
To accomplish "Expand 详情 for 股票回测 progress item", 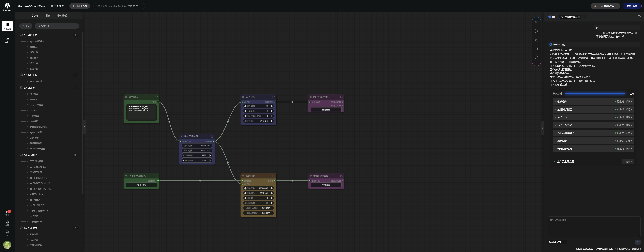I will coord(629,141).
